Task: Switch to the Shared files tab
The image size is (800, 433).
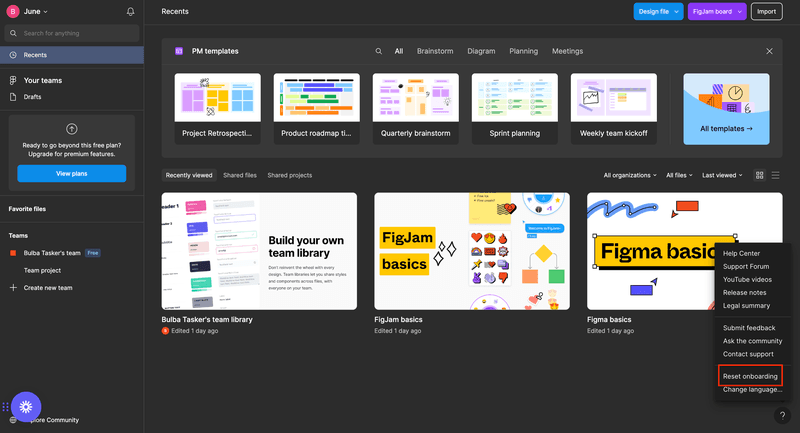Action: tap(240, 175)
